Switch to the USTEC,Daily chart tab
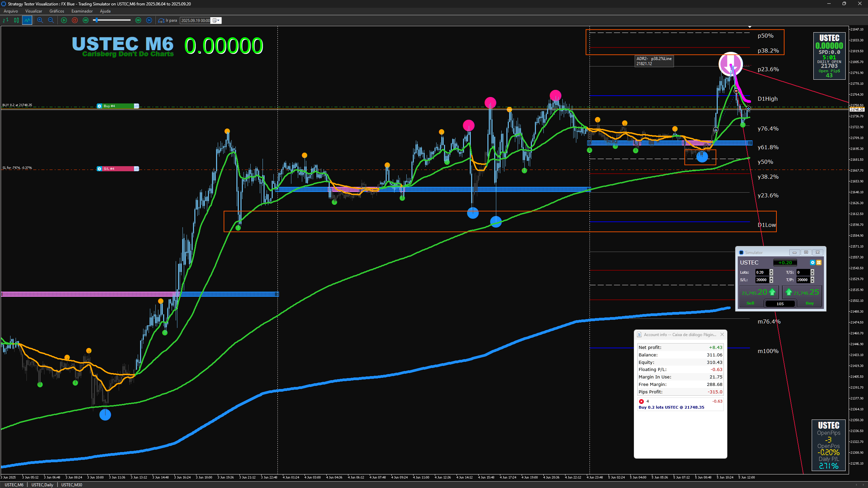868x488 pixels. tap(42, 485)
